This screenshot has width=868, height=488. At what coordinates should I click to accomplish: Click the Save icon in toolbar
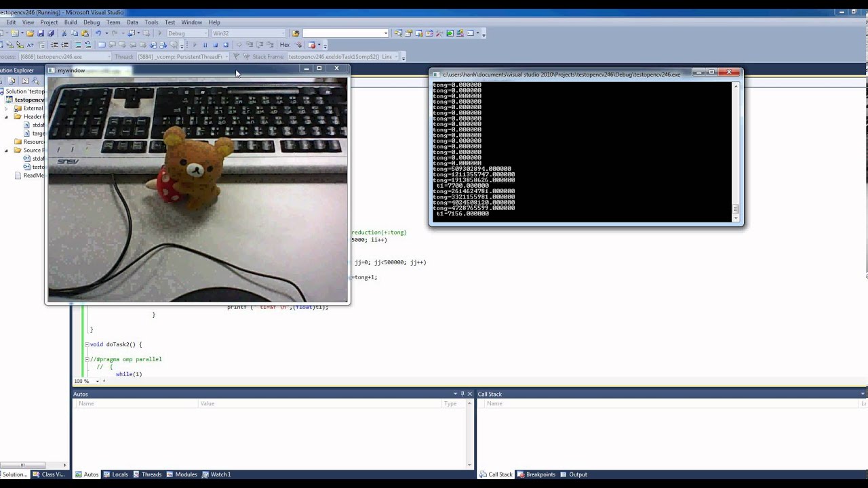[41, 33]
